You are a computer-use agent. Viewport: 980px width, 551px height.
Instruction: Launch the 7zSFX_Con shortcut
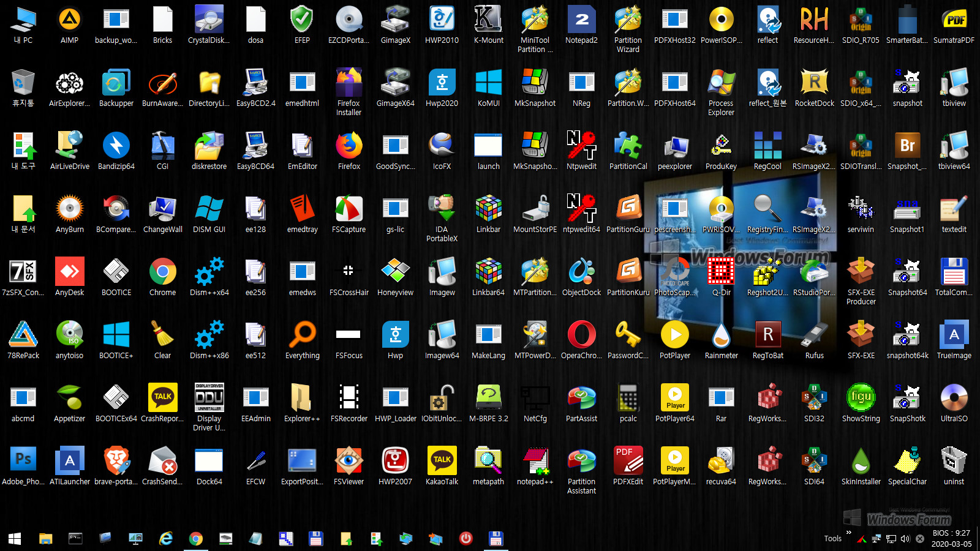(23, 277)
